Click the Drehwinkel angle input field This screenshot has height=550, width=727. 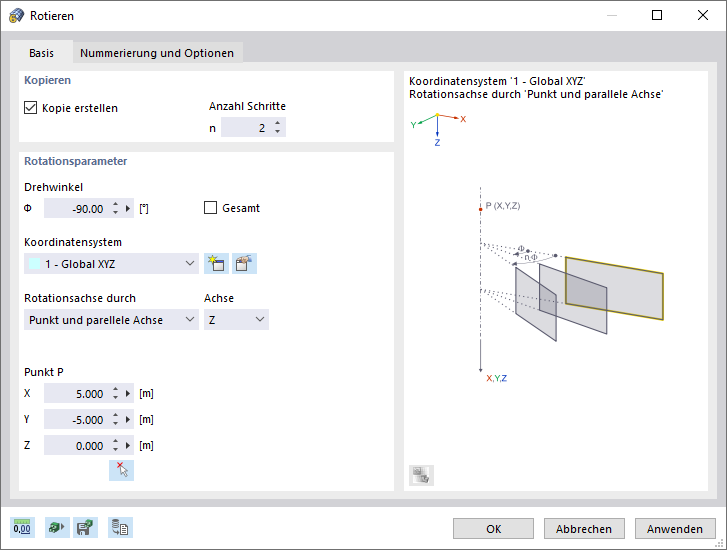tap(76, 209)
